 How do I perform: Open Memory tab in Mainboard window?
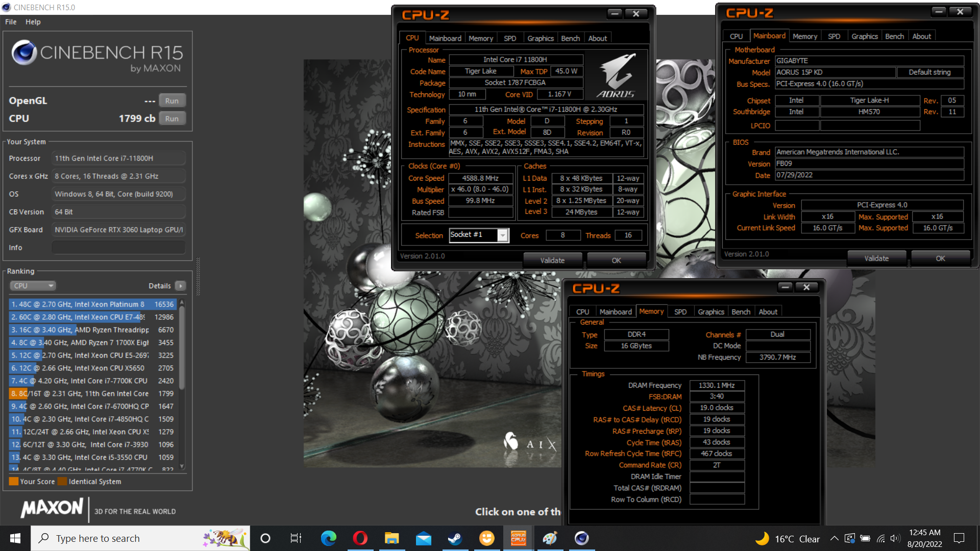click(x=805, y=36)
